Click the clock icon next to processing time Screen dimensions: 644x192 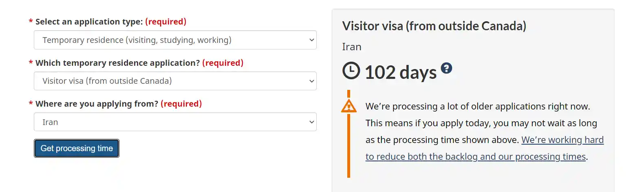(351, 71)
